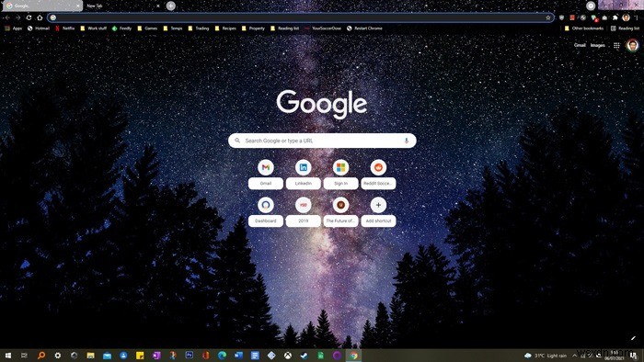Open the Microsoft Sign in shortcut

point(341,175)
